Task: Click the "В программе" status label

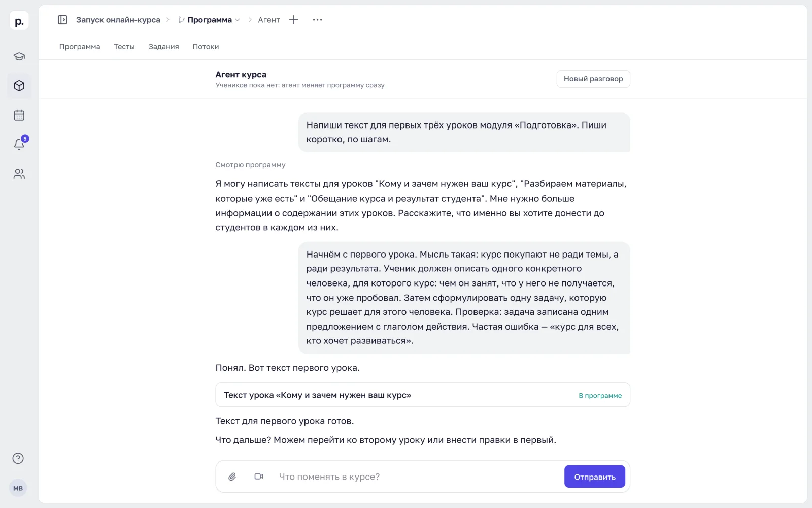Action: click(x=600, y=395)
